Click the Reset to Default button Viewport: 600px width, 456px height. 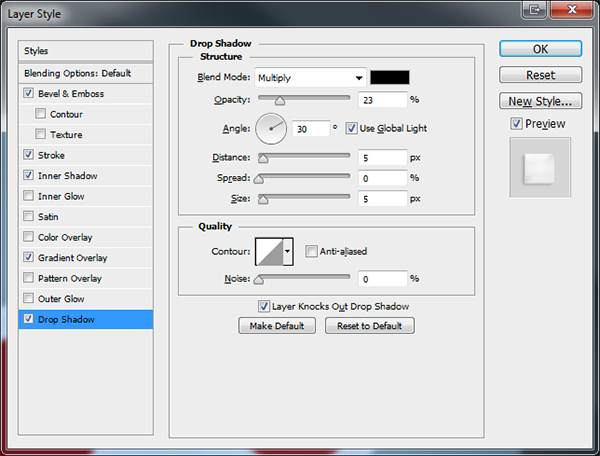(x=370, y=326)
